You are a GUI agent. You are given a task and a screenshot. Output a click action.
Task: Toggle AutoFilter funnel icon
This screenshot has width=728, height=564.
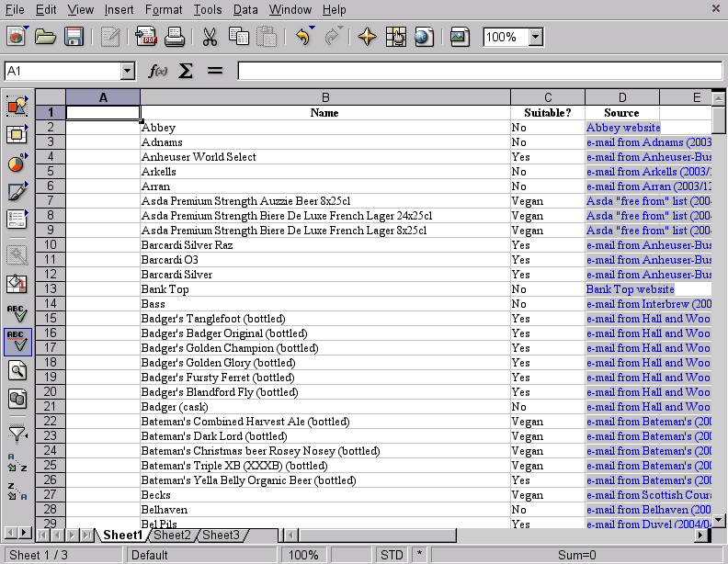17,434
